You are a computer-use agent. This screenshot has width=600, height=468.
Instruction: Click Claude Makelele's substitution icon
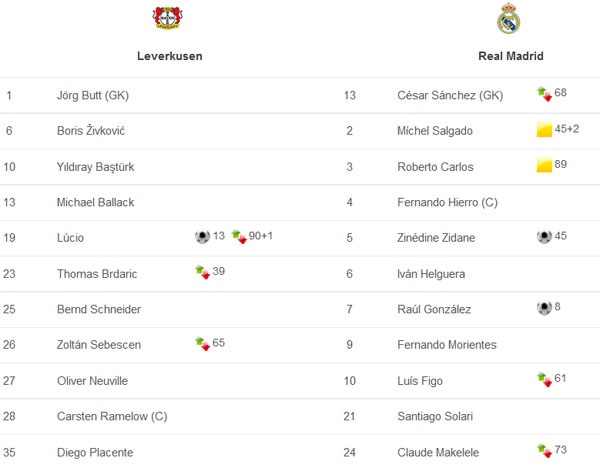(544, 451)
